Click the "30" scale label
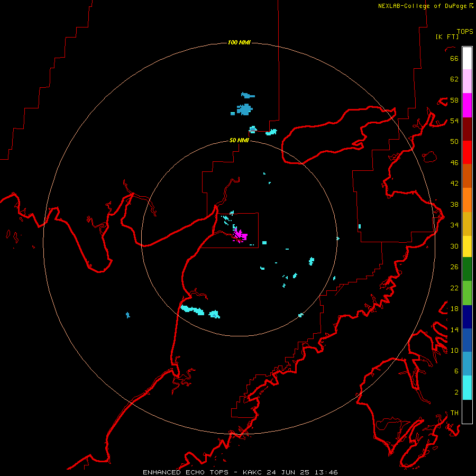The height and width of the screenshot is (476, 476). 454,246
